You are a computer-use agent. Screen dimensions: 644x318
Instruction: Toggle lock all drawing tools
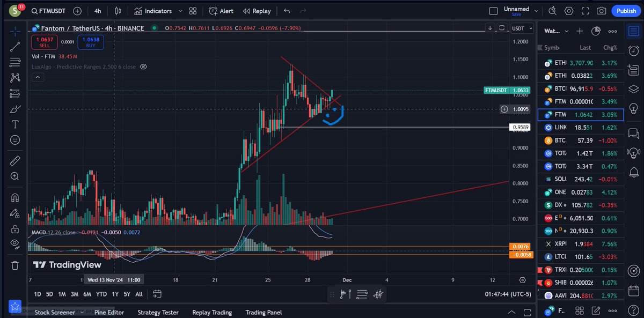15,229
